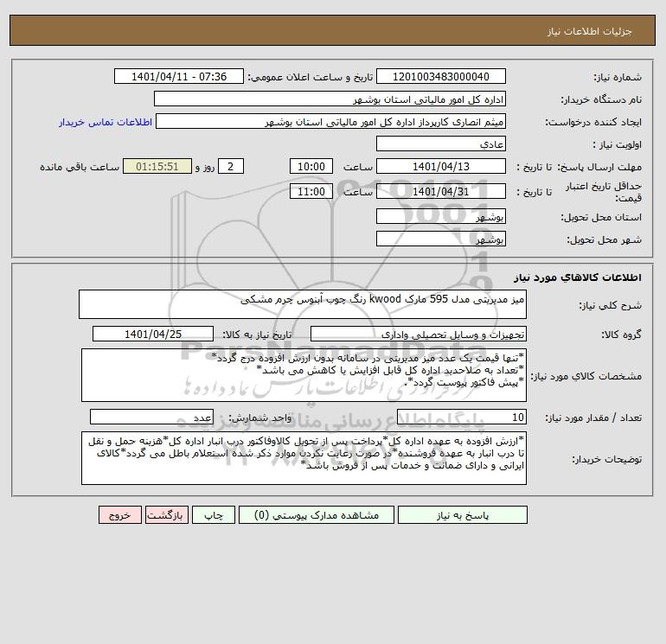
Task: Select the buyer organization name field
Action: click(x=330, y=99)
